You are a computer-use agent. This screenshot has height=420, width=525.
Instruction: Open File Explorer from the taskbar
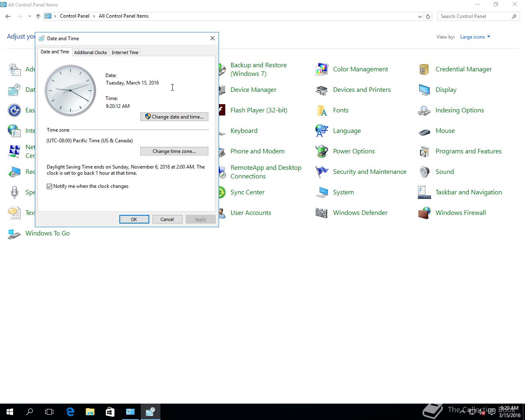coord(90,412)
